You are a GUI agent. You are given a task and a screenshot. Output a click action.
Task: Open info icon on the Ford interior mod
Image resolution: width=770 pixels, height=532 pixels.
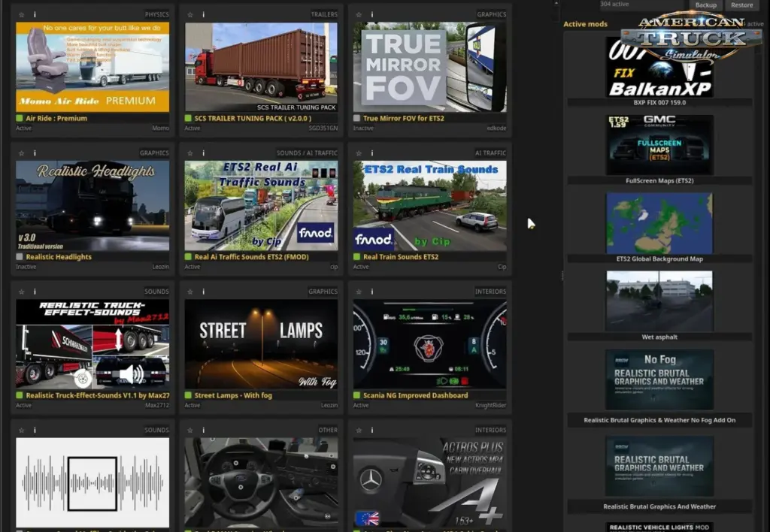pos(203,430)
